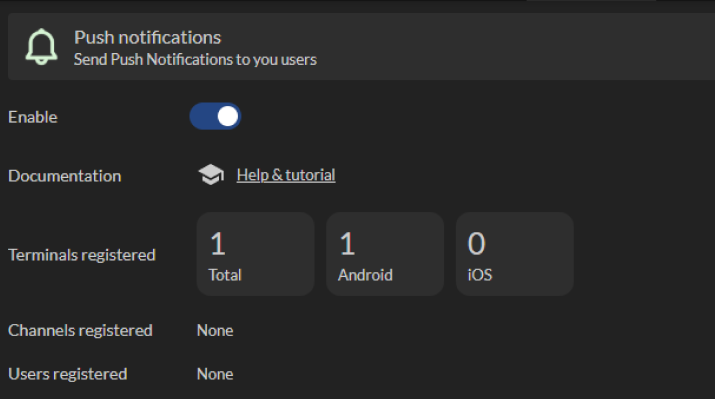Click the Documentation label
Screen dimensions: 715x399
point(65,176)
